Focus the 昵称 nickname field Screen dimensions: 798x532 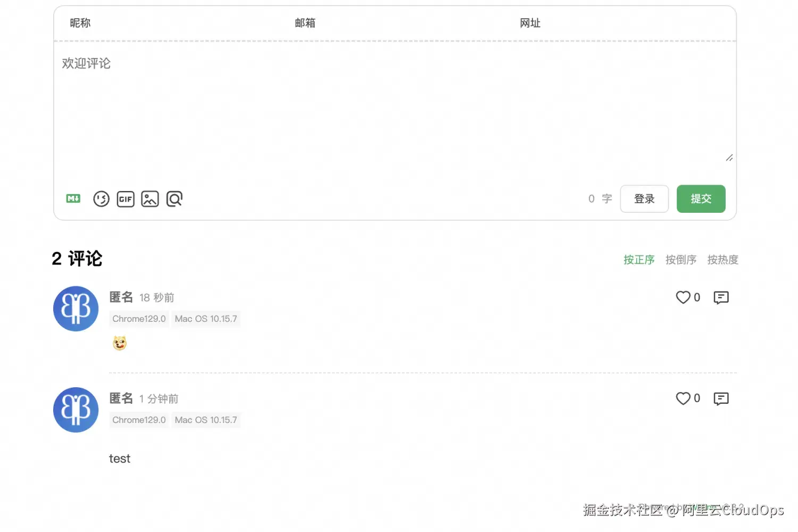(170, 23)
